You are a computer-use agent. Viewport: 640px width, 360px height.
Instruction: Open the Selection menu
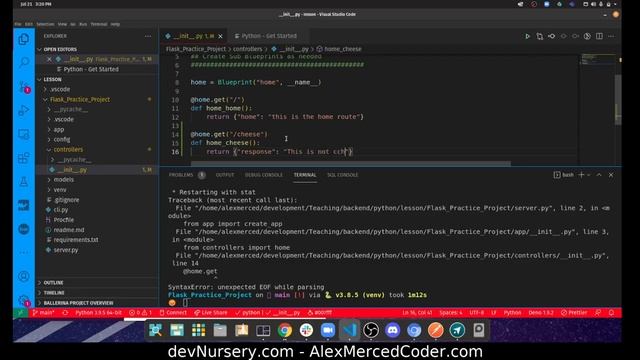(45, 24)
